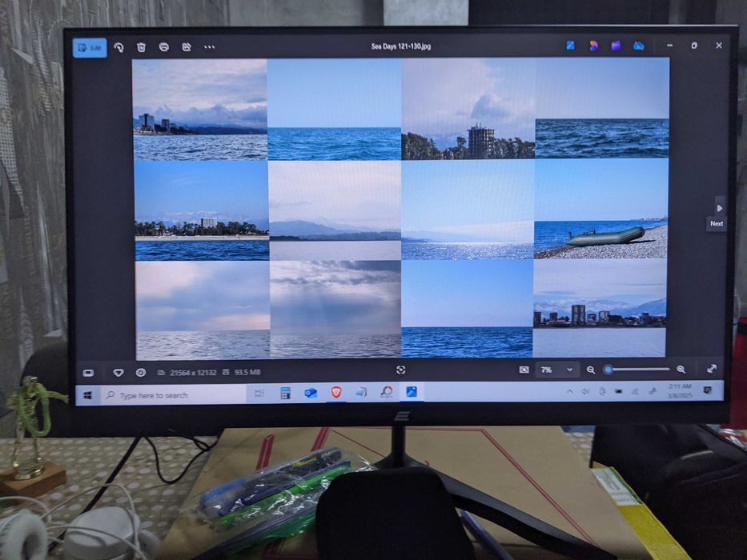Screen dimensions: 747x560
Task: Launch Designer from the colorful title bar icon
Action: click(x=593, y=46)
